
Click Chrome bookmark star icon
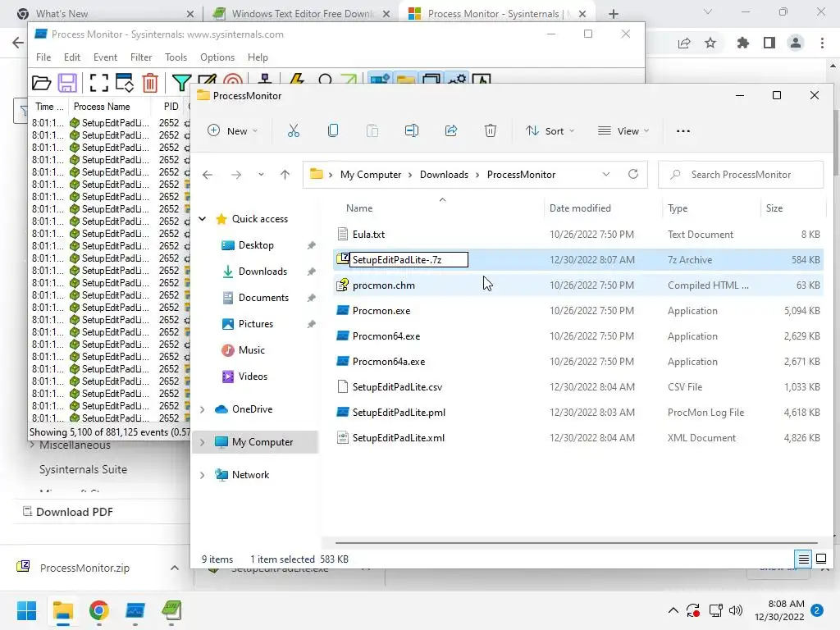[710, 43]
